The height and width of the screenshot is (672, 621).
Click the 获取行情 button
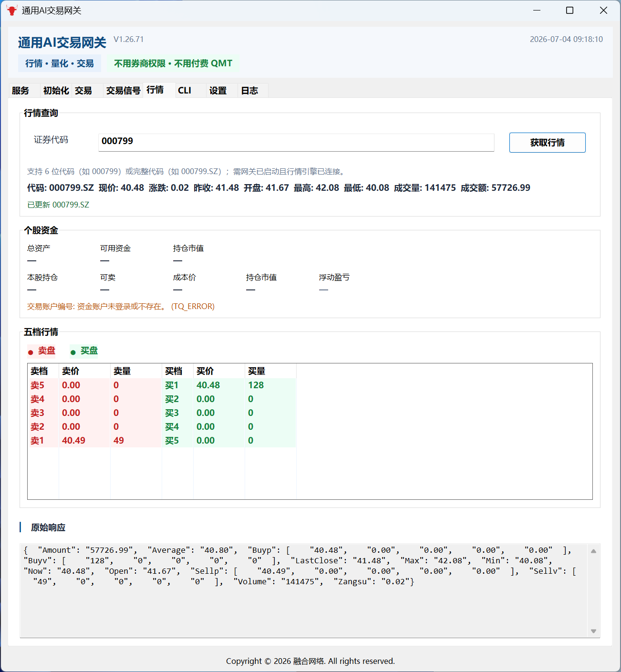[x=547, y=143]
